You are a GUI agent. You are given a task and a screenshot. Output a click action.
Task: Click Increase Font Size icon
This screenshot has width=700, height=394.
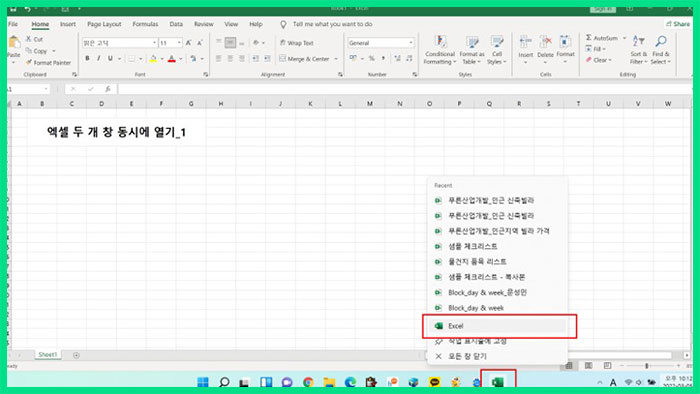click(x=188, y=43)
